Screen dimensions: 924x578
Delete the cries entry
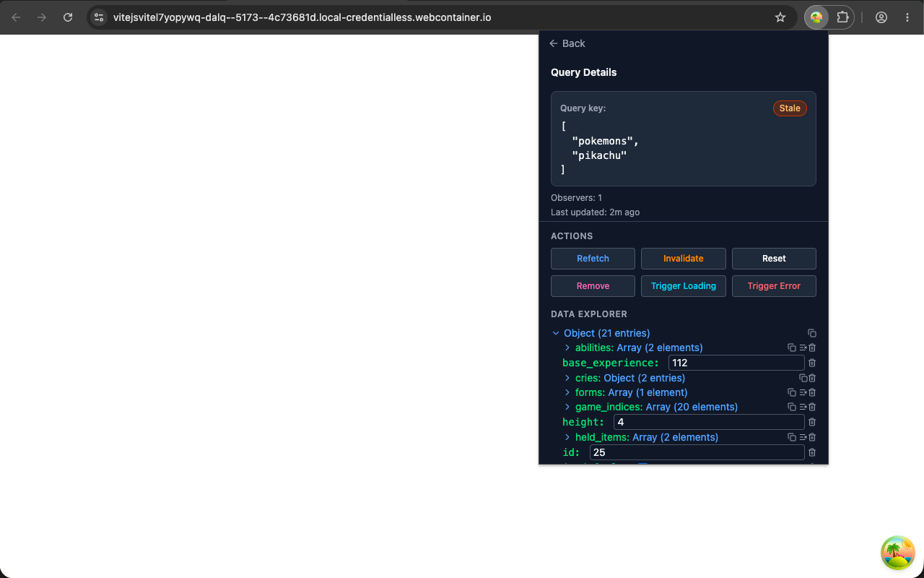point(812,378)
